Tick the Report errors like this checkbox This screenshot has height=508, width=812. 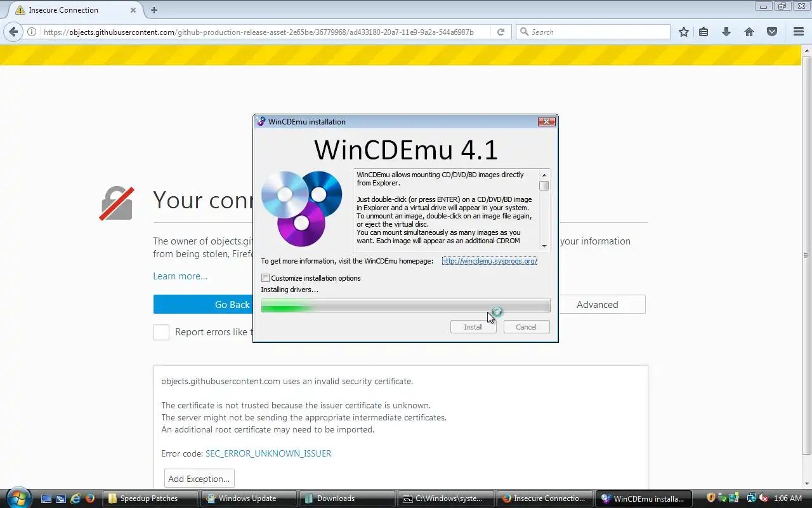coord(161,332)
